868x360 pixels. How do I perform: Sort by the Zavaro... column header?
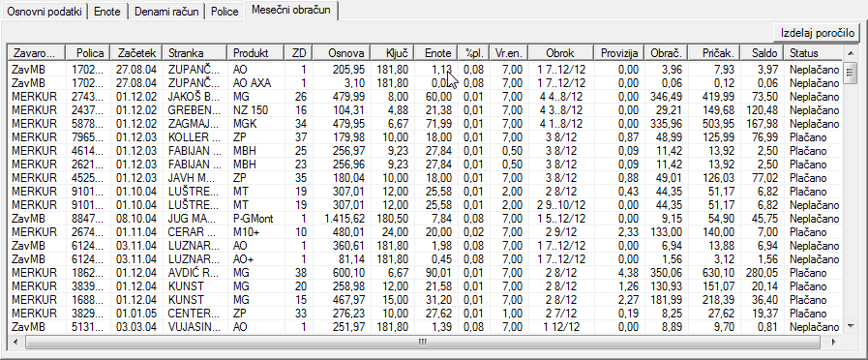[x=37, y=53]
